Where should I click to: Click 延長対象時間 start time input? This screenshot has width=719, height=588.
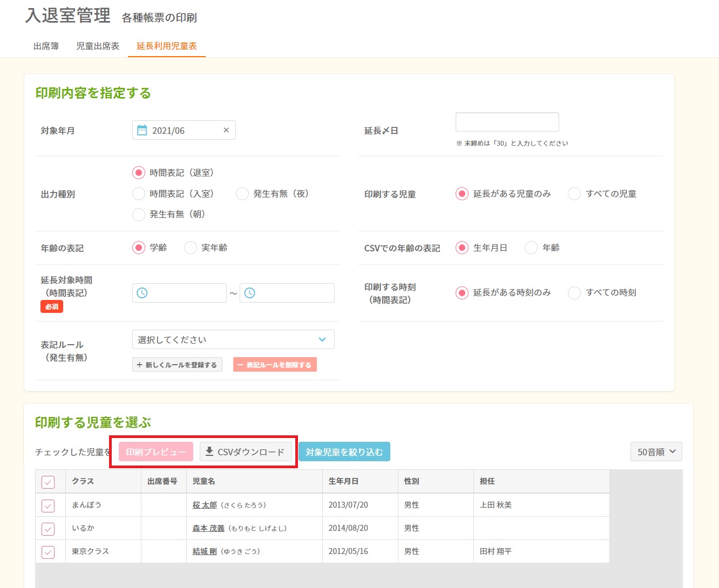[179, 293]
